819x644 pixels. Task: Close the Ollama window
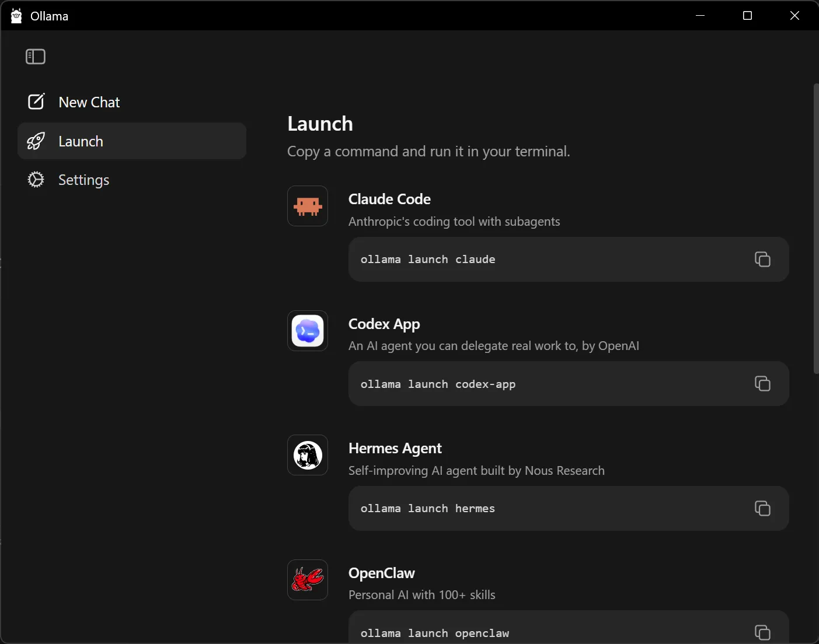794,16
